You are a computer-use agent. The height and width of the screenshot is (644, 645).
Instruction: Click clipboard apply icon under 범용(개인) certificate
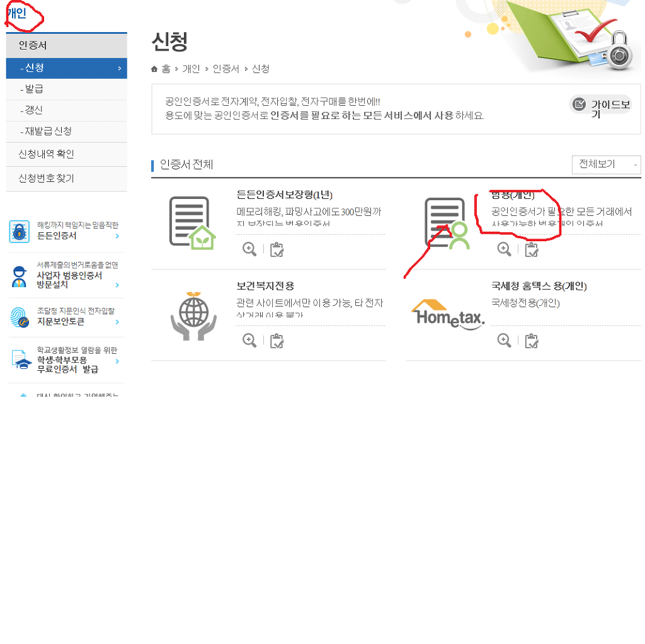(532, 249)
